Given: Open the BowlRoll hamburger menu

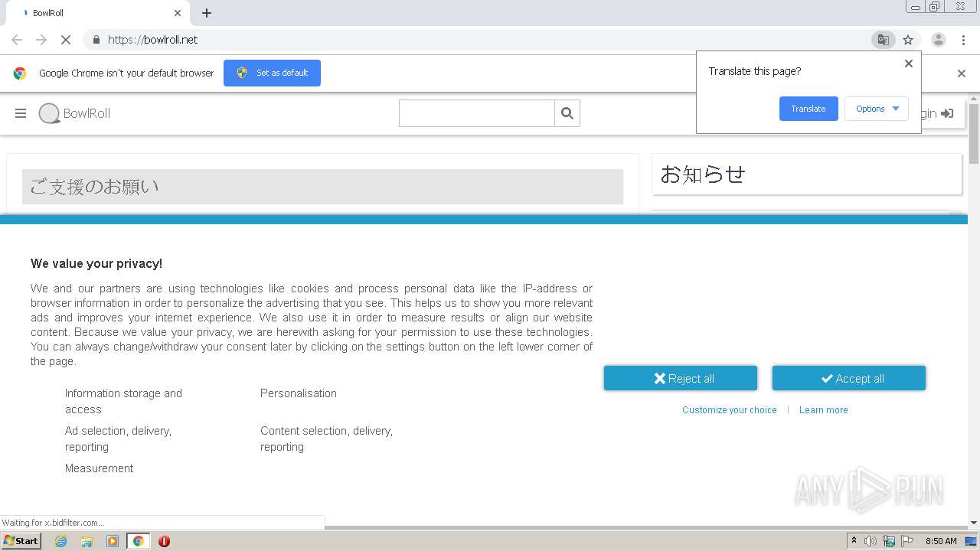Looking at the screenshot, I should (21, 113).
